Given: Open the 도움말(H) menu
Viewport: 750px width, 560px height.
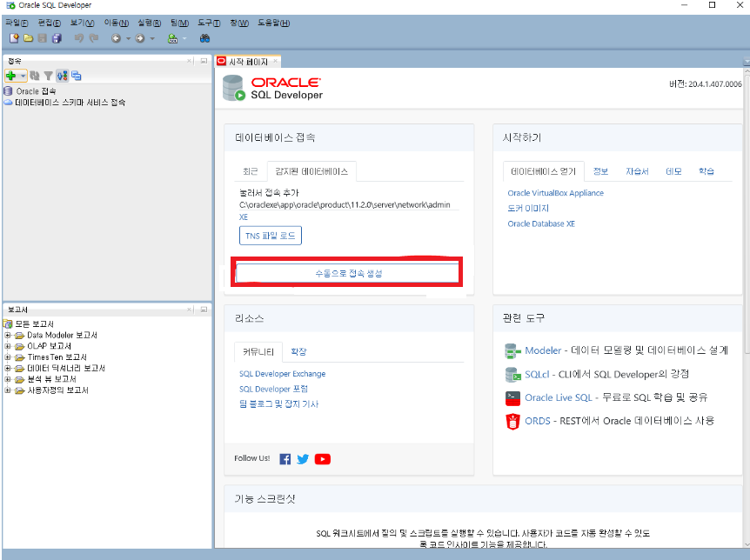Looking at the screenshot, I should (273, 23).
